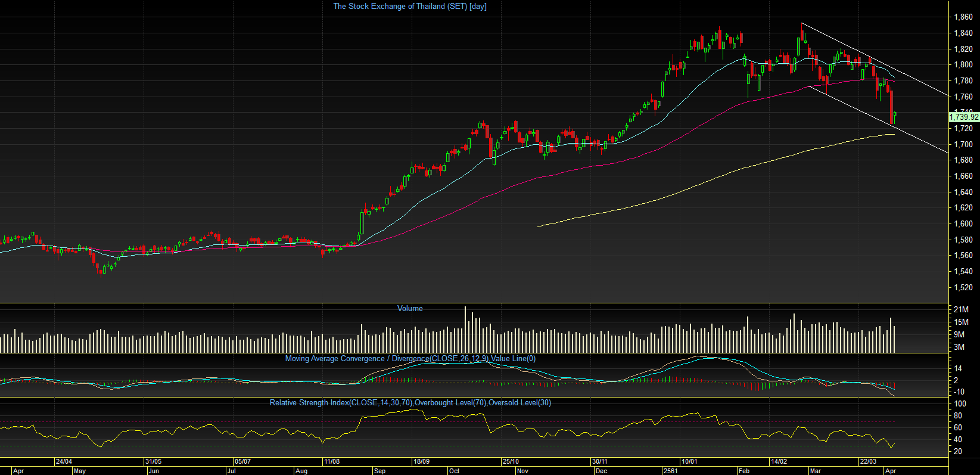Select the Mar month marker on the time axis
This screenshot has width=980, height=475.
tap(816, 471)
